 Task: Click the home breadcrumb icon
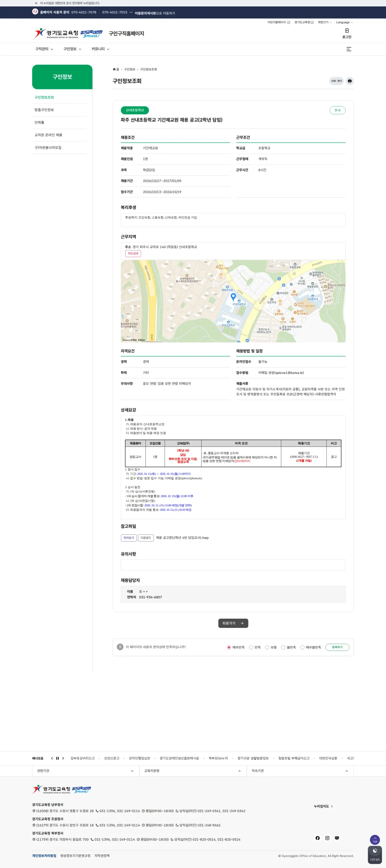[114, 69]
